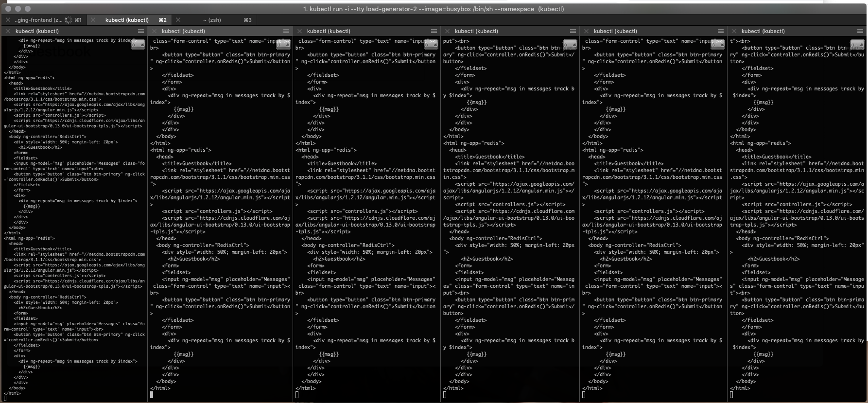Image resolution: width=868 pixels, height=403 pixels.
Task: Click the hollow cursor block in the fourth pane
Action: (x=445, y=395)
